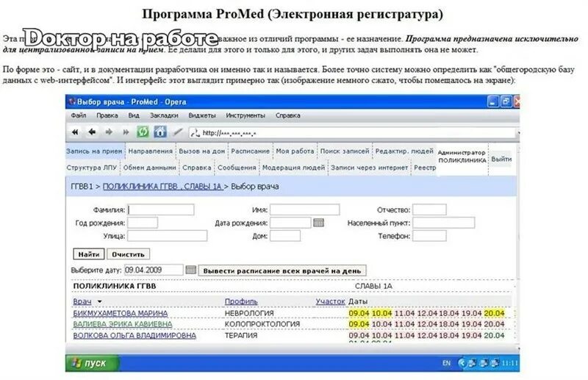Sort by Профиль column header
This screenshot has height=380, width=588.
(x=241, y=301)
